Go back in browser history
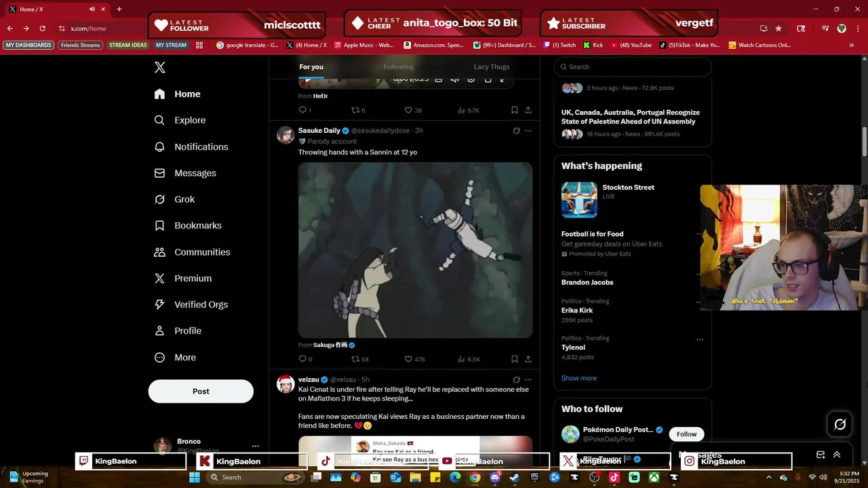 9,28
